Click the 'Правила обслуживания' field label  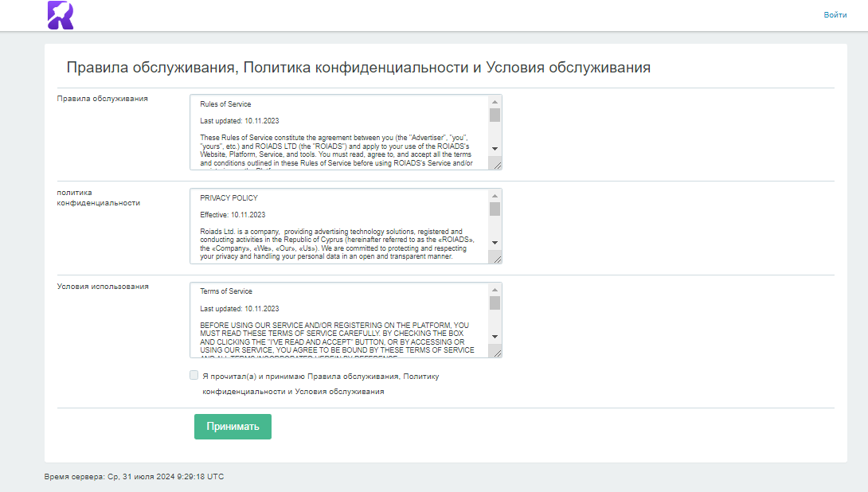point(103,99)
